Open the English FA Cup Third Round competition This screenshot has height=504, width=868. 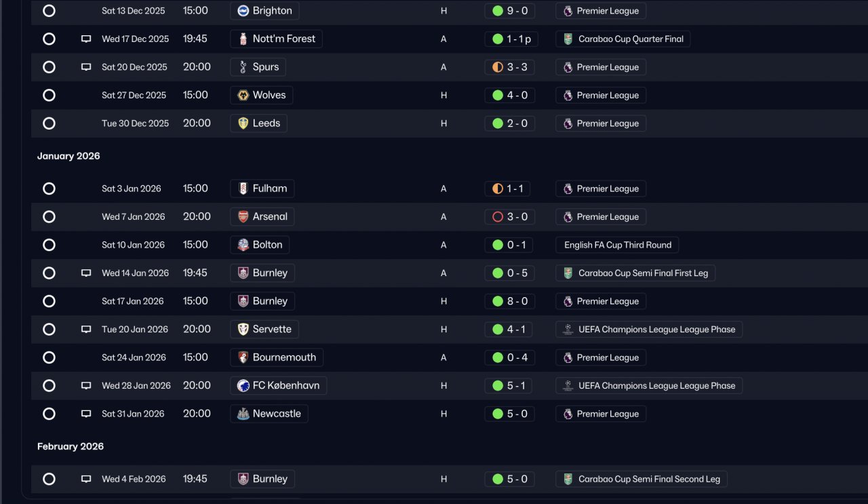pos(617,245)
